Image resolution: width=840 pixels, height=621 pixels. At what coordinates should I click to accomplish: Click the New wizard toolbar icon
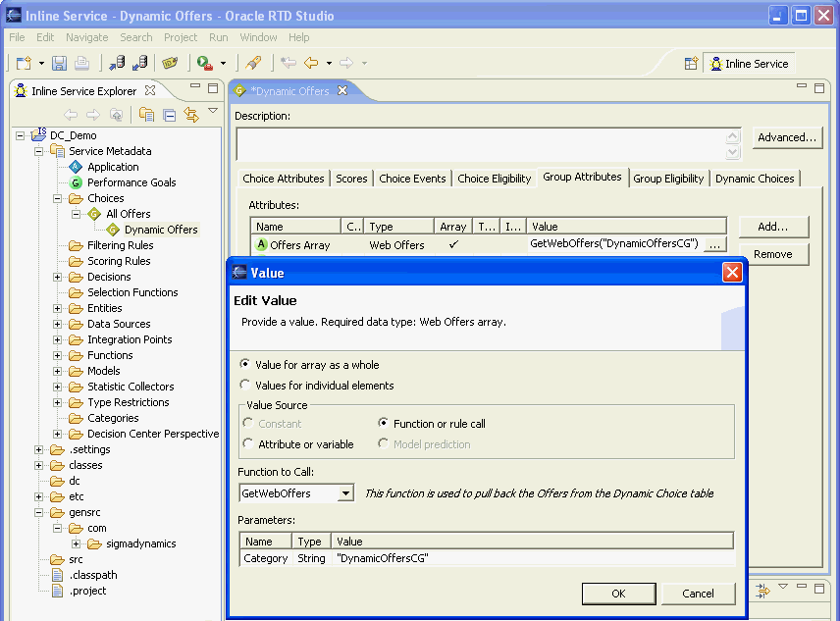pyautogui.click(x=24, y=63)
